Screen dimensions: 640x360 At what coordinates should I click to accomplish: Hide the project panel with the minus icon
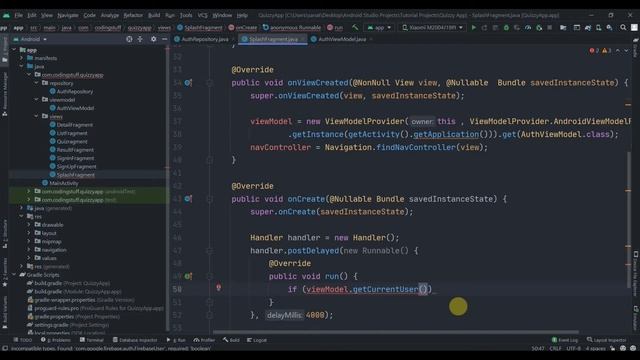click(x=164, y=39)
